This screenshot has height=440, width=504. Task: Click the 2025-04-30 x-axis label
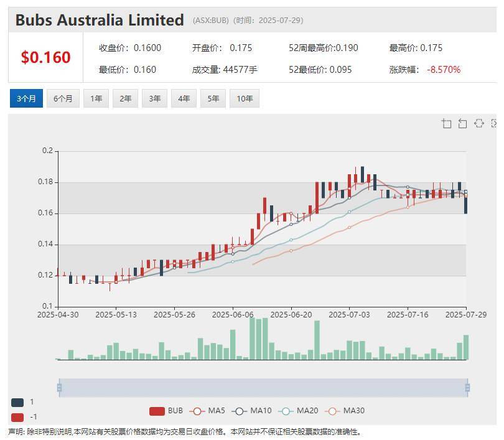click(x=58, y=315)
